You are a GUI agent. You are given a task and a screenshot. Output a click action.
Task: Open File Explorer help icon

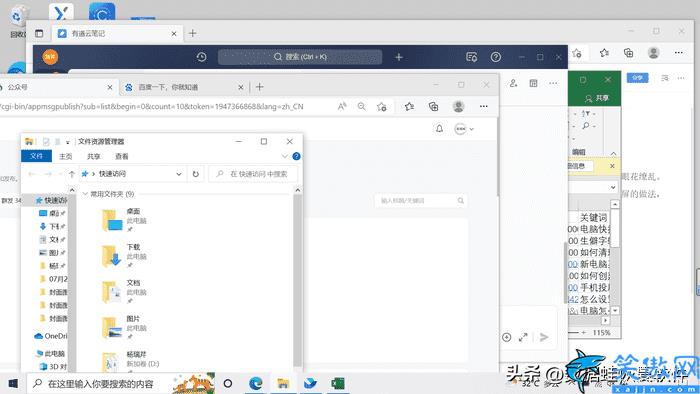coord(296,156)
